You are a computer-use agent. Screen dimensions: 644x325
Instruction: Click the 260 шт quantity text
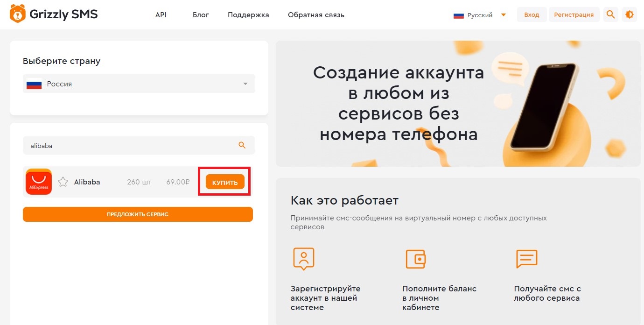coord(139,182)
